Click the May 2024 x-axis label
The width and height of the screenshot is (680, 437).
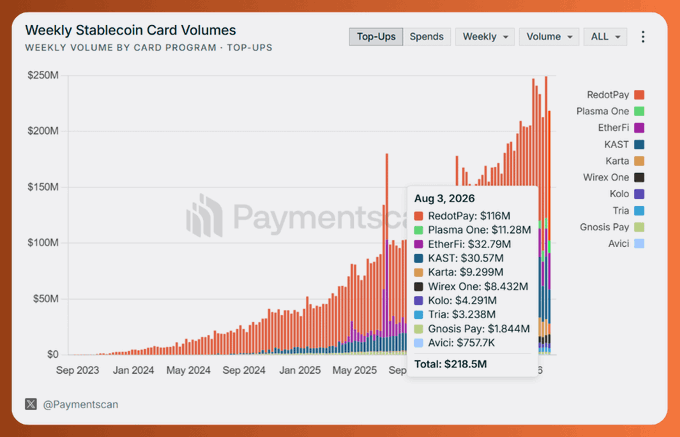188,370
